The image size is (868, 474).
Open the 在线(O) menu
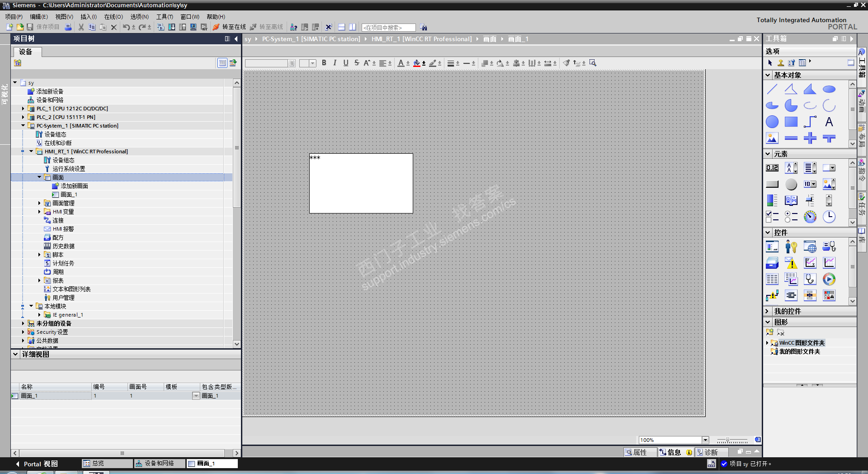[x=113, y=17]
